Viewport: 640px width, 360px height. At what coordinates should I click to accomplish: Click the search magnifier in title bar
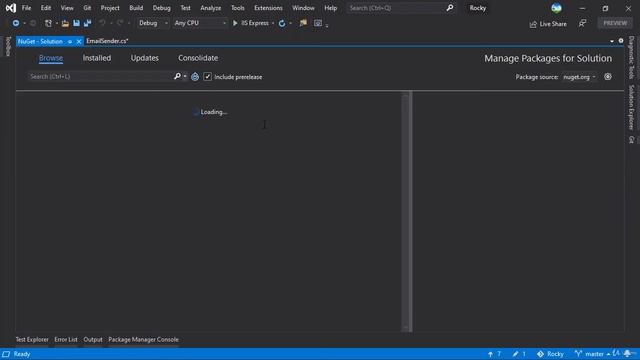click(x=449, y=8)
